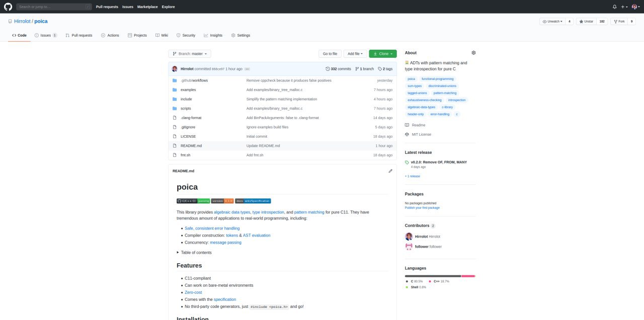Screen dimensions: 644x320
Task: Open the .clang-format file
Action: (x=191, y=118)
